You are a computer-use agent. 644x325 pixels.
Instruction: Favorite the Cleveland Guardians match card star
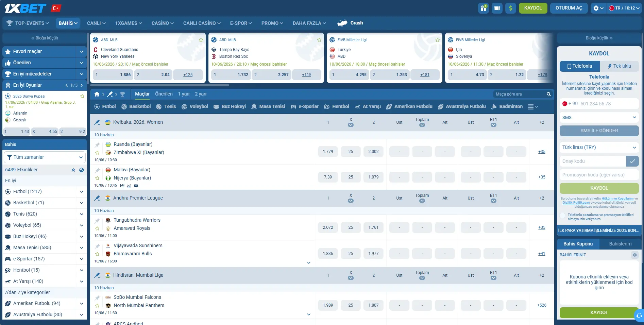(x=201, y=40)
